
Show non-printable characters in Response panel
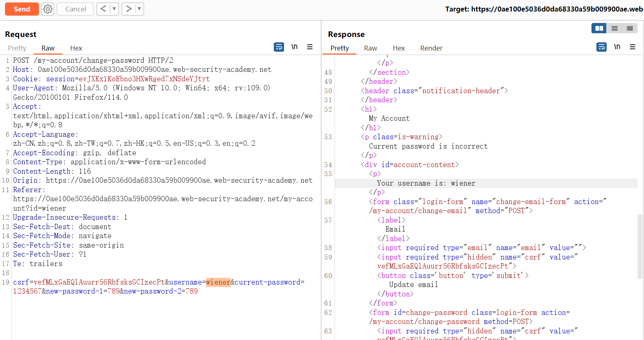pyautogui.click(x=617, y=47)
